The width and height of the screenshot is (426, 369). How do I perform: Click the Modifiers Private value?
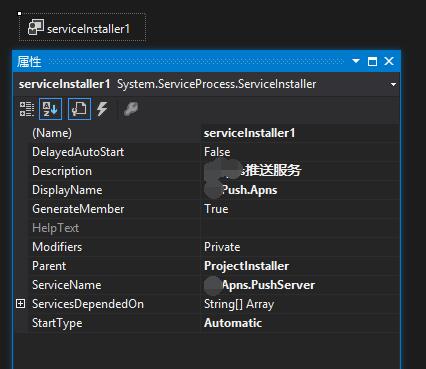[222, 247]
